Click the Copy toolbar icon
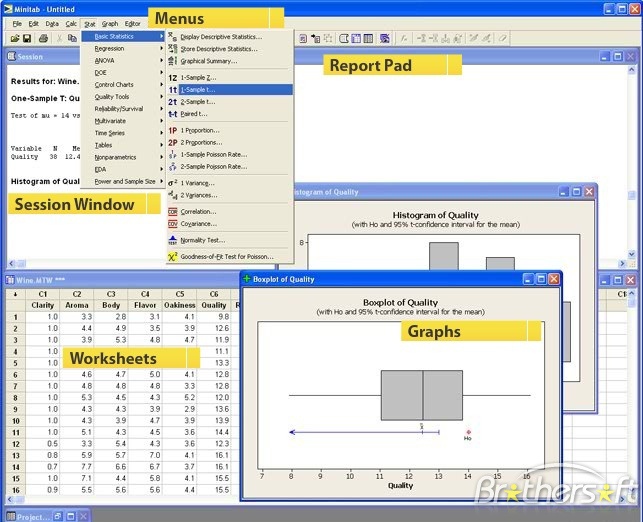 [72, 39]
